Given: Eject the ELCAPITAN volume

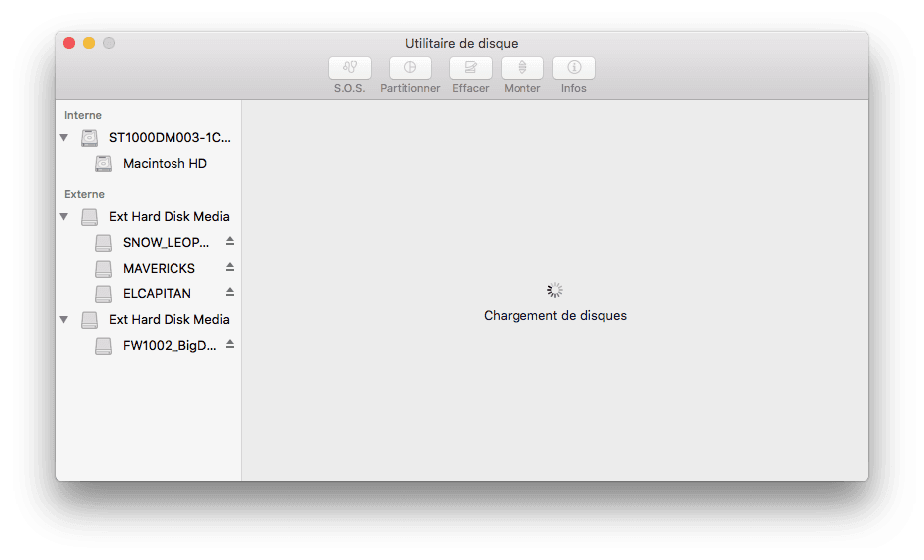Looking at the screenshot, I should (230, 292).
